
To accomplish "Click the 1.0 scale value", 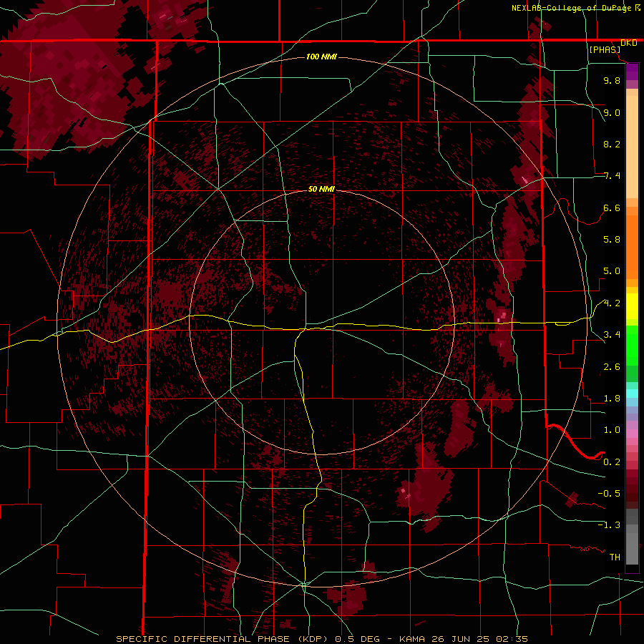I will [x=612, y=430].
